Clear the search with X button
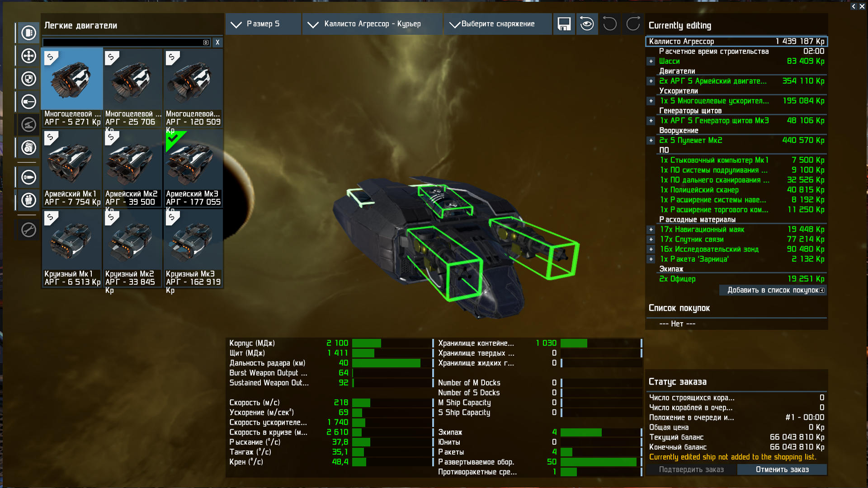 217,42
